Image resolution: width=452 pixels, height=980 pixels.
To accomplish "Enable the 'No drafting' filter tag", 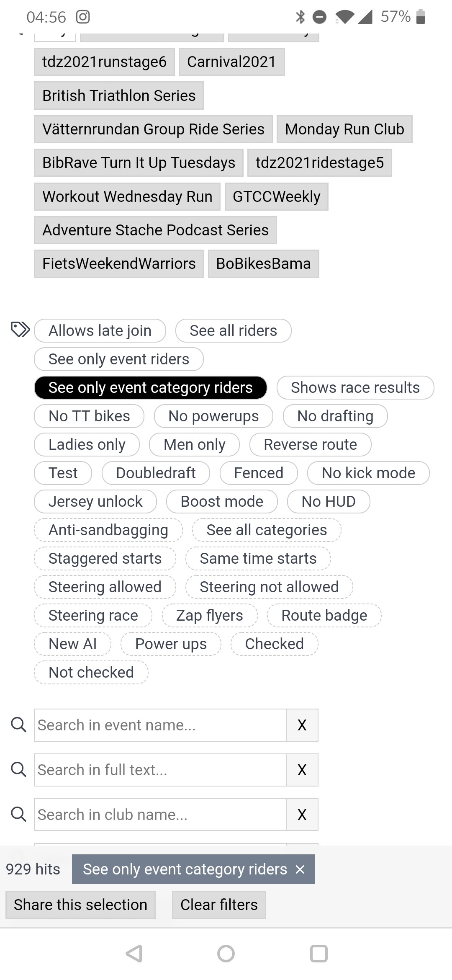I will point(335,416).
